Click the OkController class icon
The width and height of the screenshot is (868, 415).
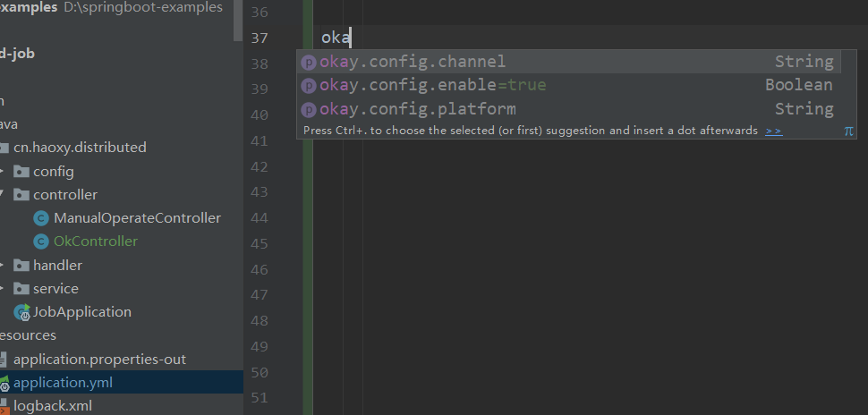[40, 241]
